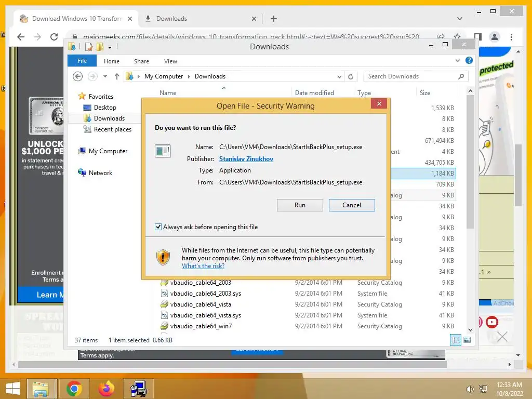Click the Run button in the security warning
This screenshot has height=399, width=532.
coord(300,205)
